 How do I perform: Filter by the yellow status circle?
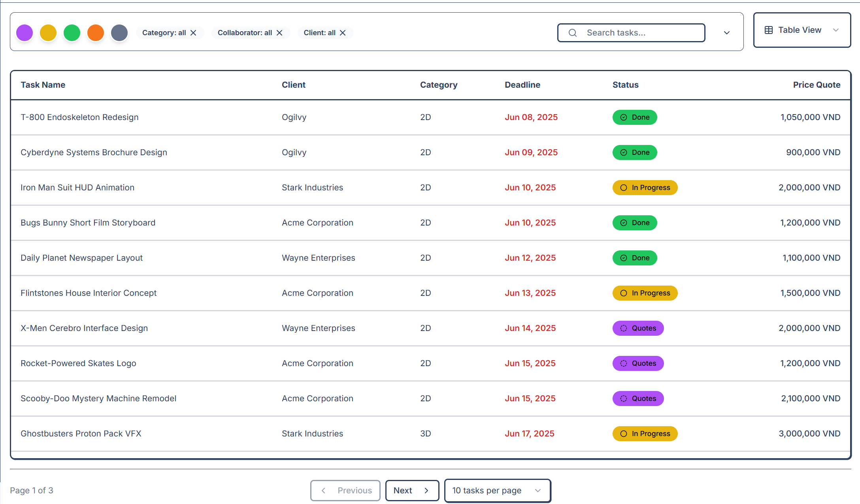point(48,33)
